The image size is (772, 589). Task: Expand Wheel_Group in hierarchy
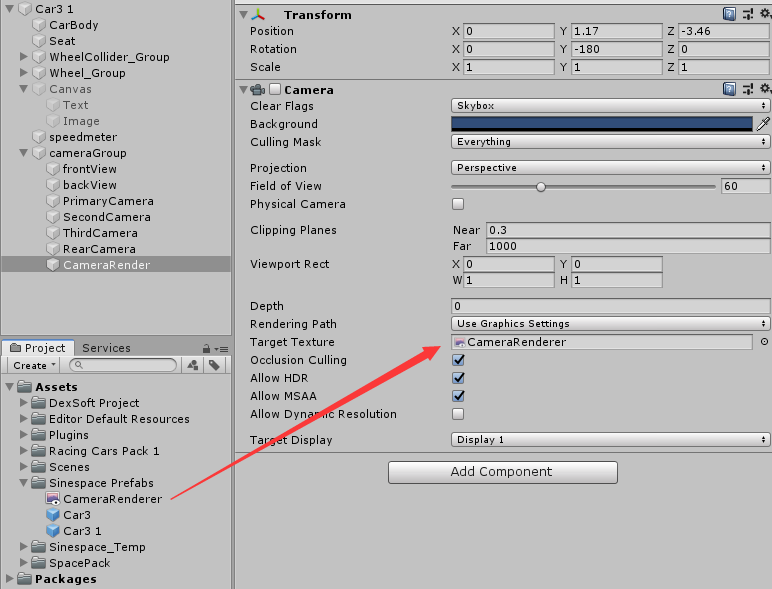click(23, 72)
